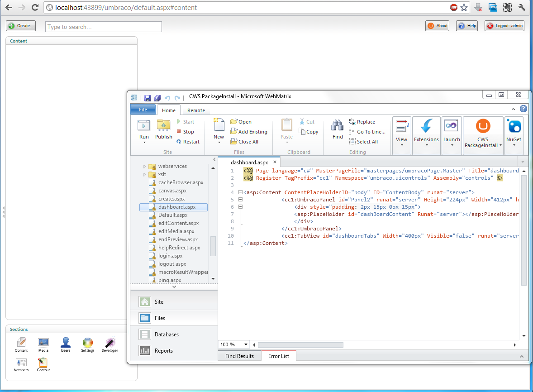Viewport: 533px width, 392px height.
Task: Close the dashboard.aspx editor tab
Action: (275, 162)
